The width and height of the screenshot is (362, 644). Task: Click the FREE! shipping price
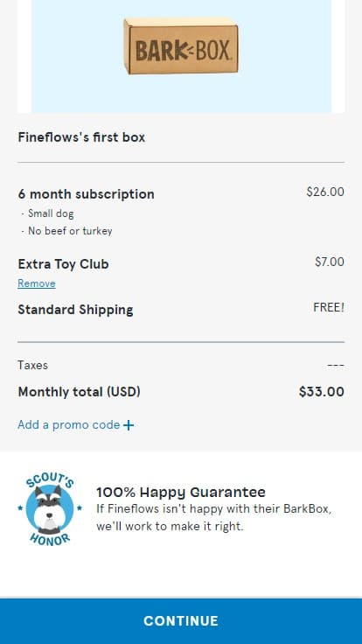pyautogui.click(x=329, y=307)
